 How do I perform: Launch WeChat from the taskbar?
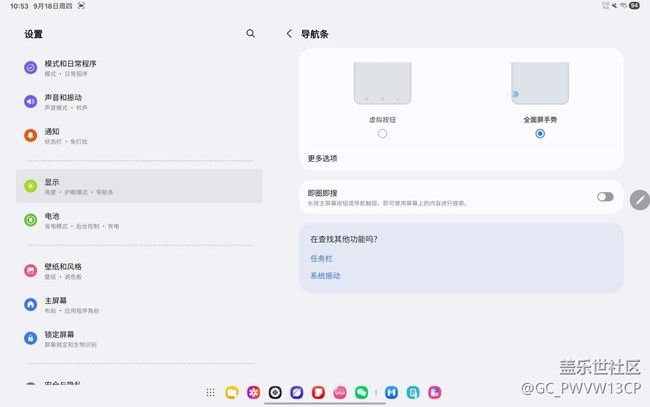tap(361, 393)
